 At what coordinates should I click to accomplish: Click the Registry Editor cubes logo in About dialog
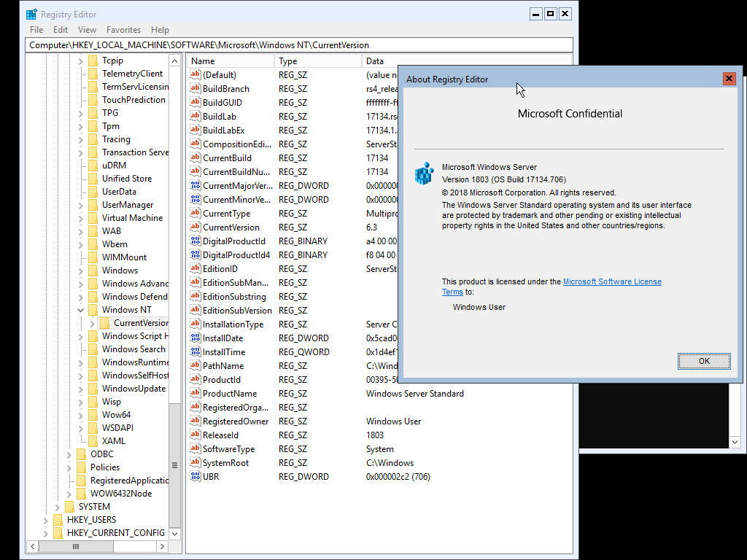pos(424,174)
